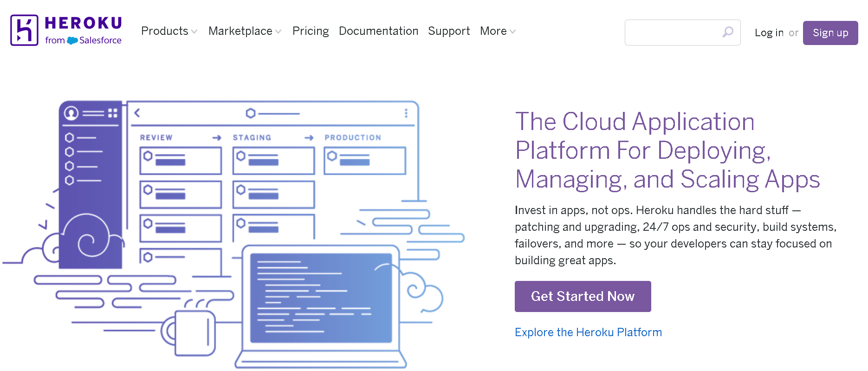Click the pipeline dashboard hero illustration
Viewport: 868px width, 371px height.
click(233, 234)
